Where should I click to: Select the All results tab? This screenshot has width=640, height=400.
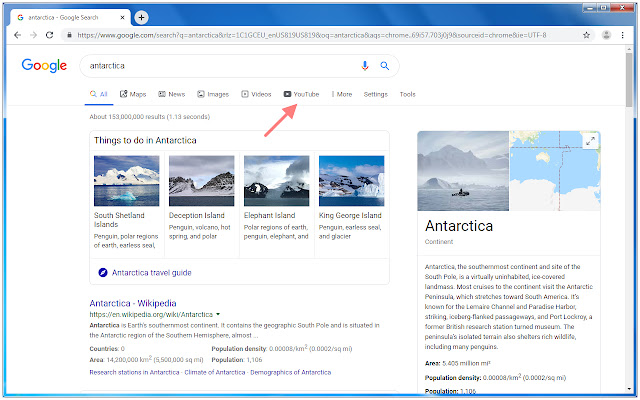tap(99, 94)
